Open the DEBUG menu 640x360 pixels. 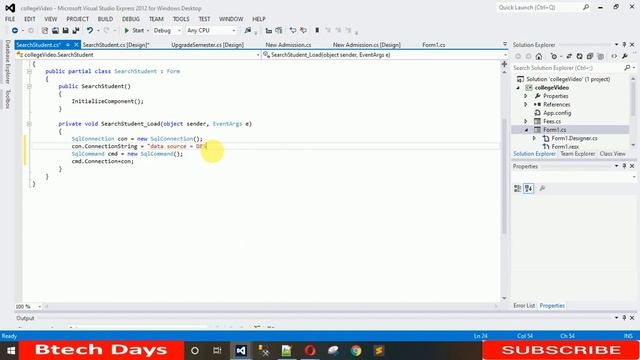131,19
